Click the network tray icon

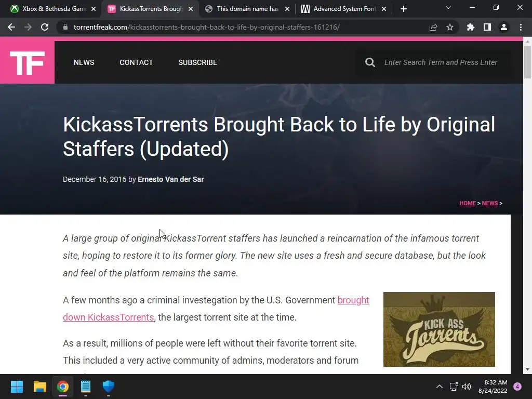coord(454,387)
